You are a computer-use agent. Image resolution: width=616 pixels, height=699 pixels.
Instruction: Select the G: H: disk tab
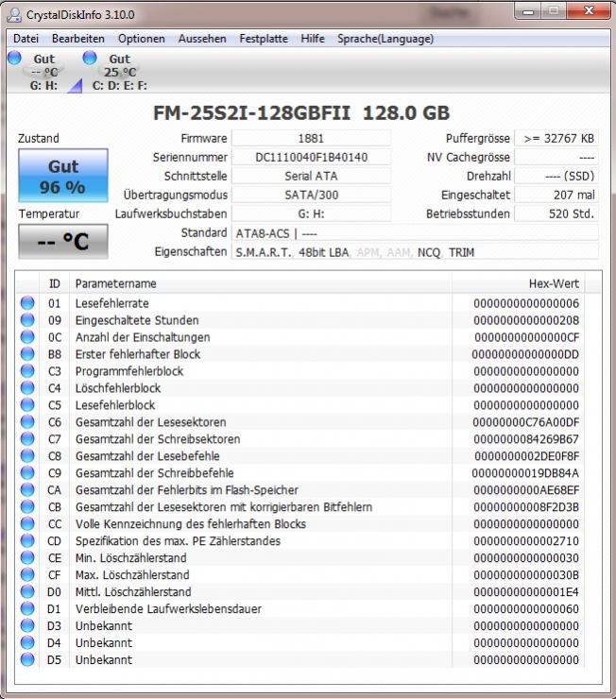tap(43, 72)
